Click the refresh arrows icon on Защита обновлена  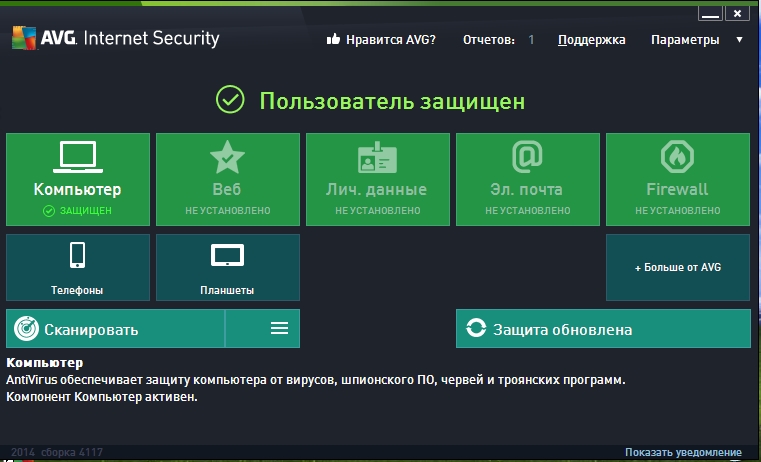coord(476,328)
